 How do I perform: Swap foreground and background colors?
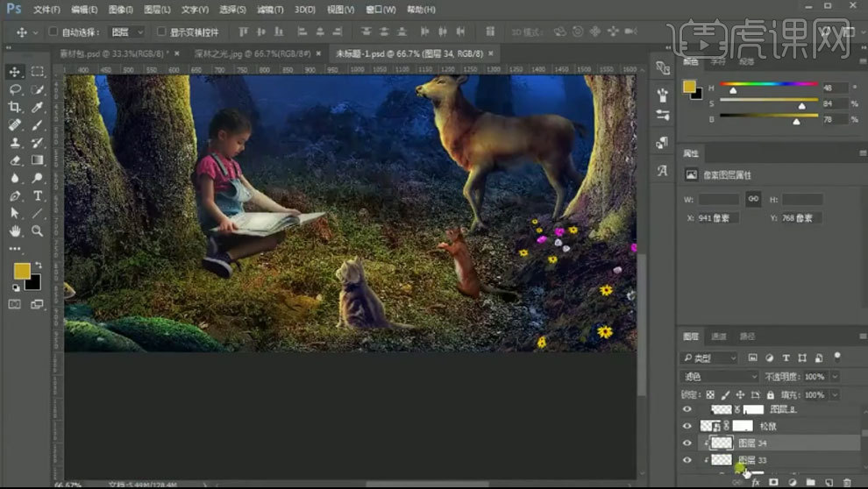click(39, 265)
